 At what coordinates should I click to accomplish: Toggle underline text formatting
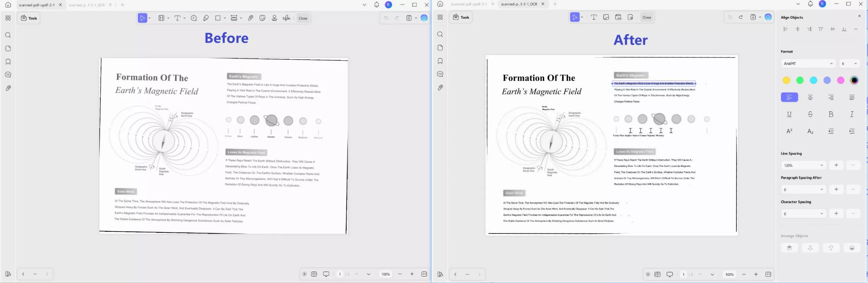click(x=789, y=114)
